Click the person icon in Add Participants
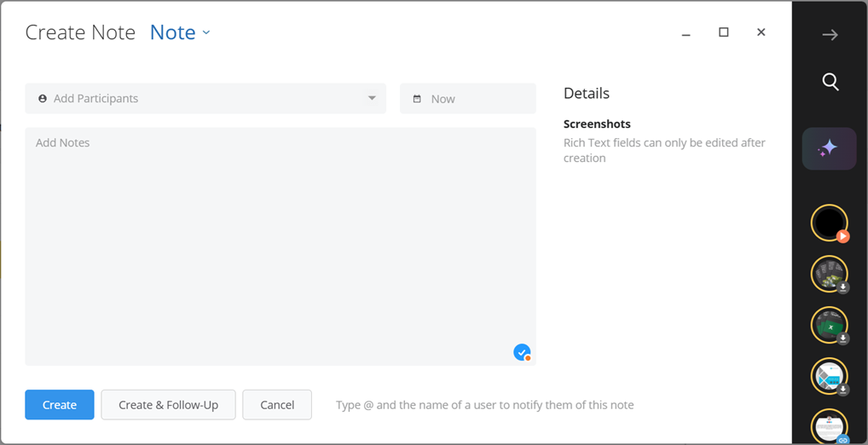Viewport: 868px width, 445px height. [x=43, y=99]
